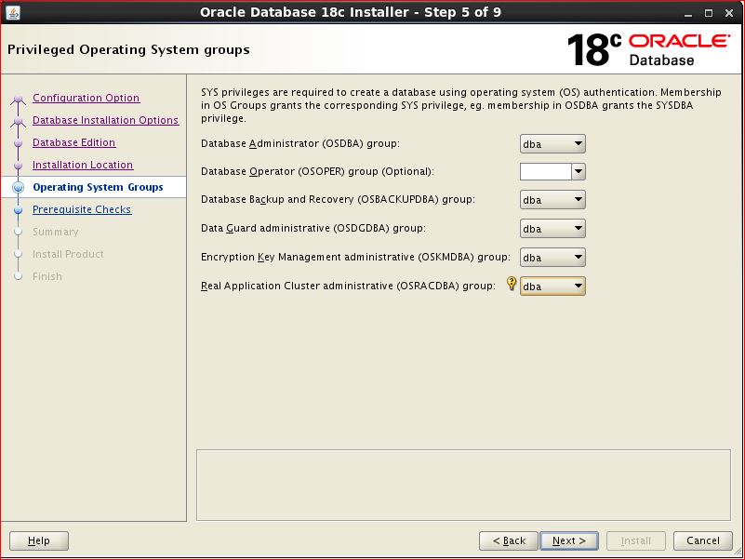Open the Data Guard (OSDGDBA) group dropdown

pyautogui.click(x=552, y=229)
